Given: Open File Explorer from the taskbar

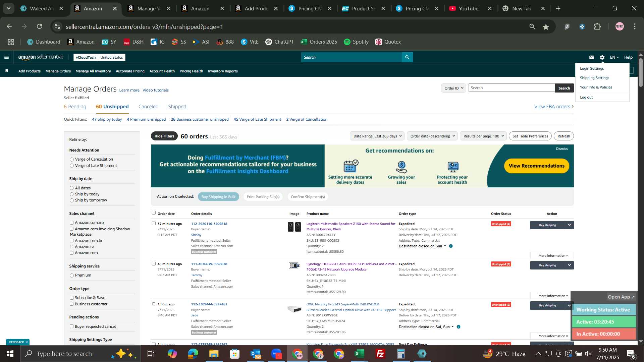Looking at the screenshot, I should 214,354.
